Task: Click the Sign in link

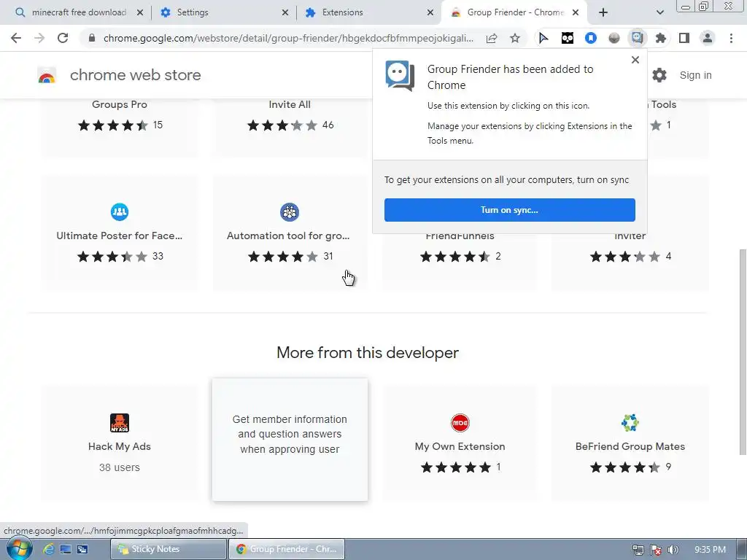Action: (x=695, y=75)
